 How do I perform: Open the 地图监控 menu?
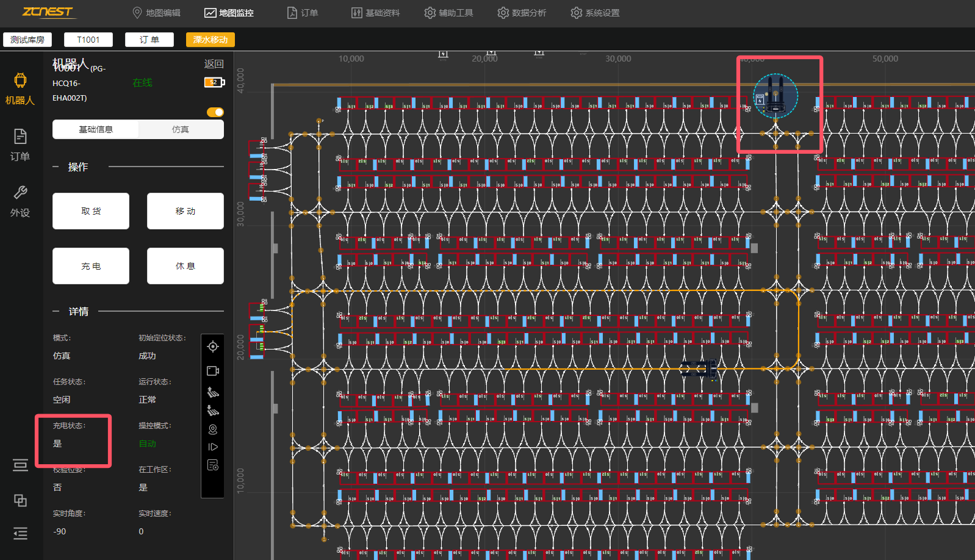[x=229, y=13]
